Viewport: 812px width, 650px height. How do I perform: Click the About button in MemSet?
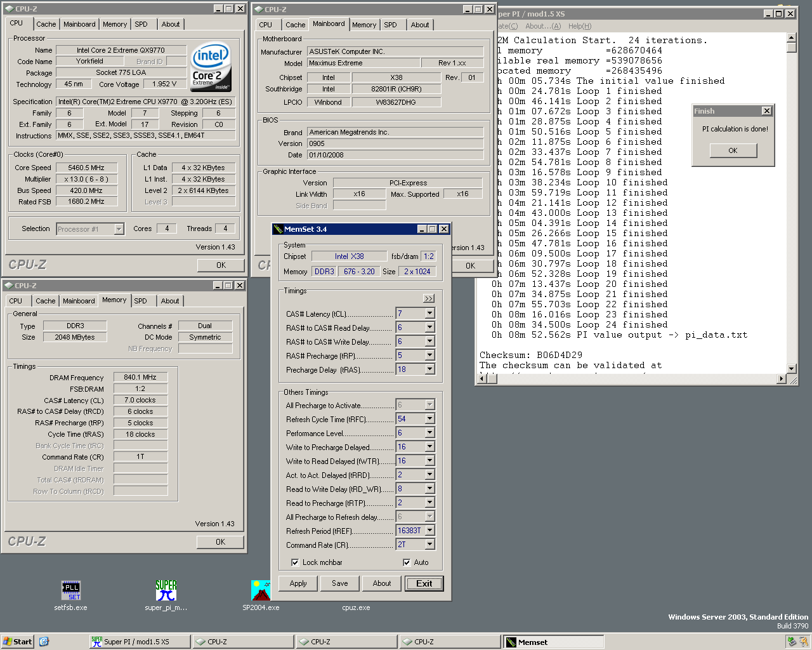pos(382,583)
